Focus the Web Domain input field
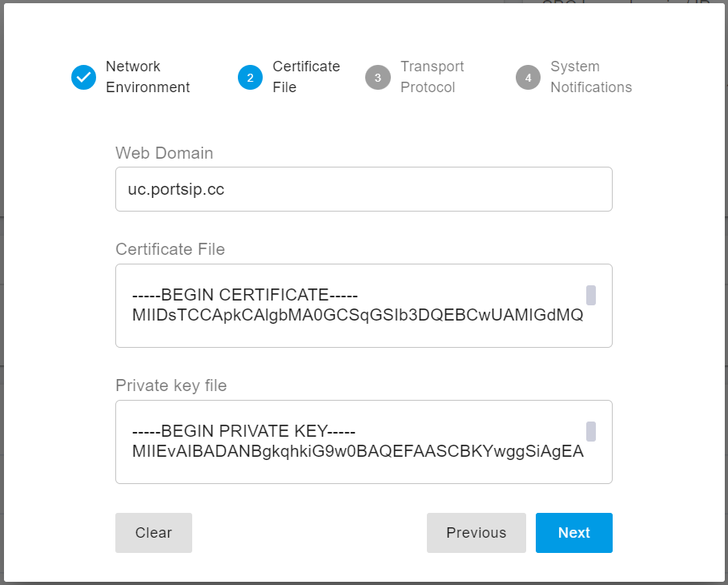 click(364, 189)
